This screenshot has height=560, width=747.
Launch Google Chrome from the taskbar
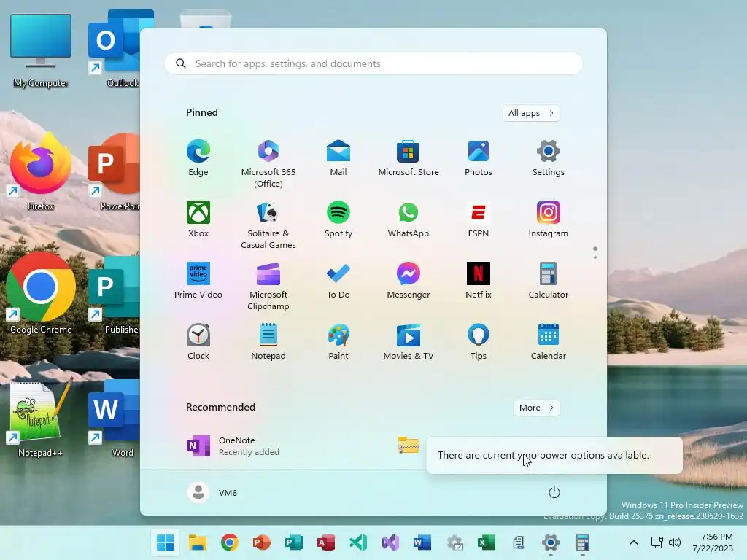[230, 542]
